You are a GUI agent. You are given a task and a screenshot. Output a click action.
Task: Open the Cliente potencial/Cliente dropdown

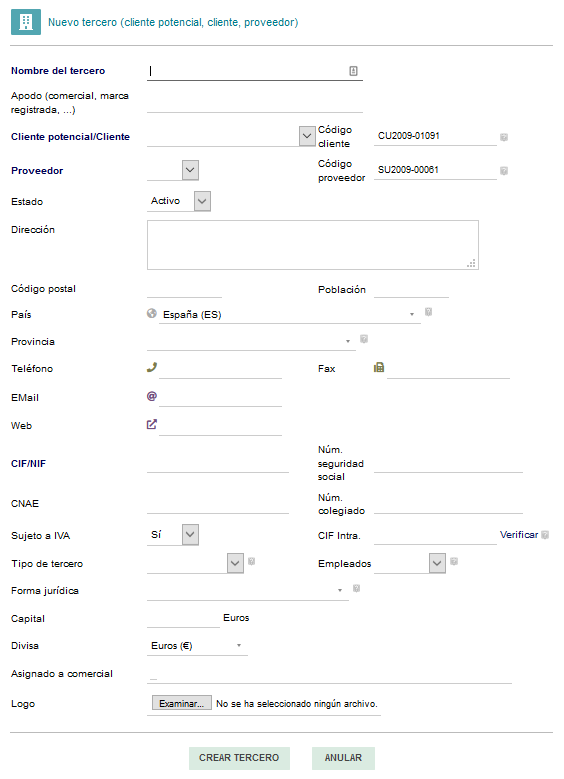tap(231, 136)
